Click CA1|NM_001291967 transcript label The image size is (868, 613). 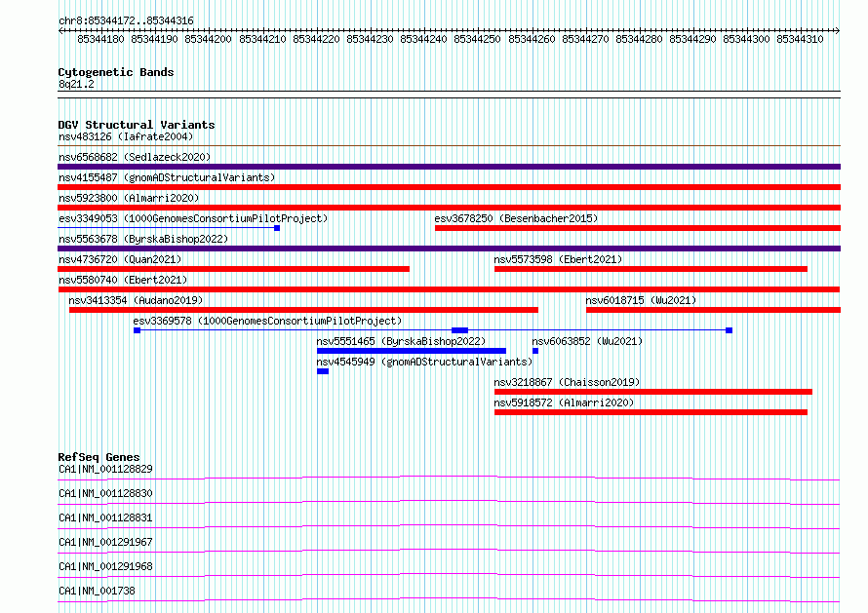[105, 542]
